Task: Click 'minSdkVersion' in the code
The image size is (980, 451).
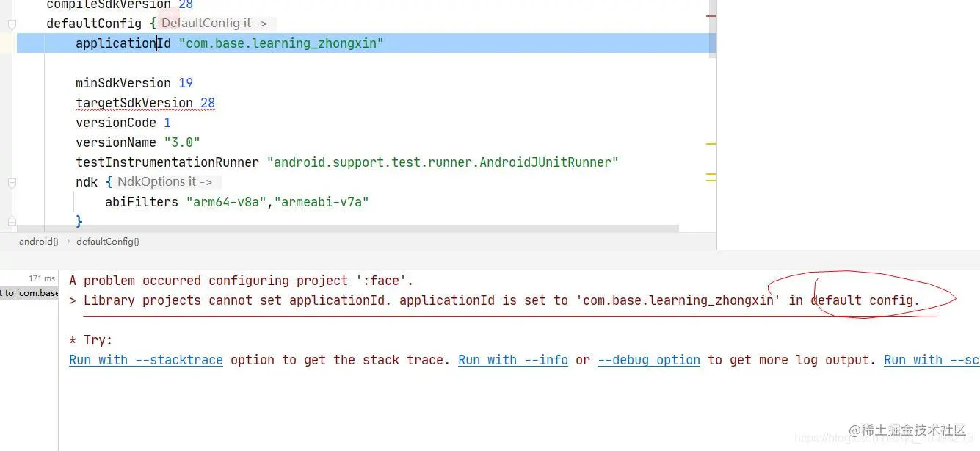Action: click(123, 83)
